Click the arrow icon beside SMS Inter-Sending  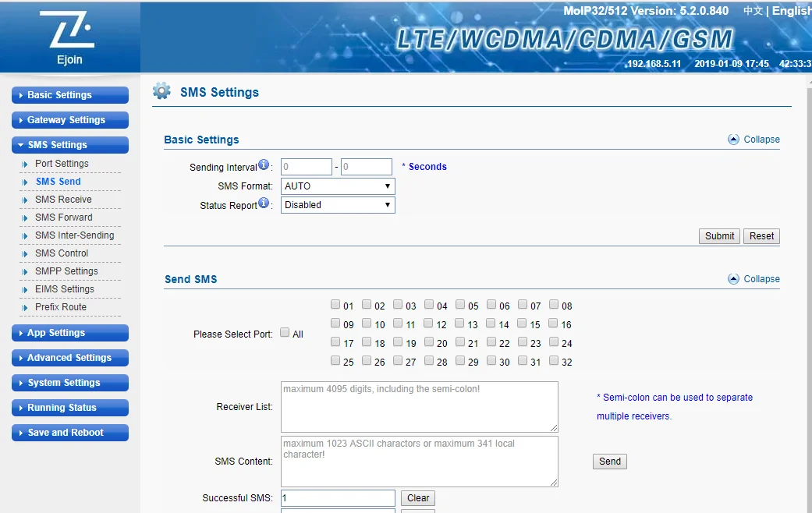pyautogui.click(x=25, y=236)
